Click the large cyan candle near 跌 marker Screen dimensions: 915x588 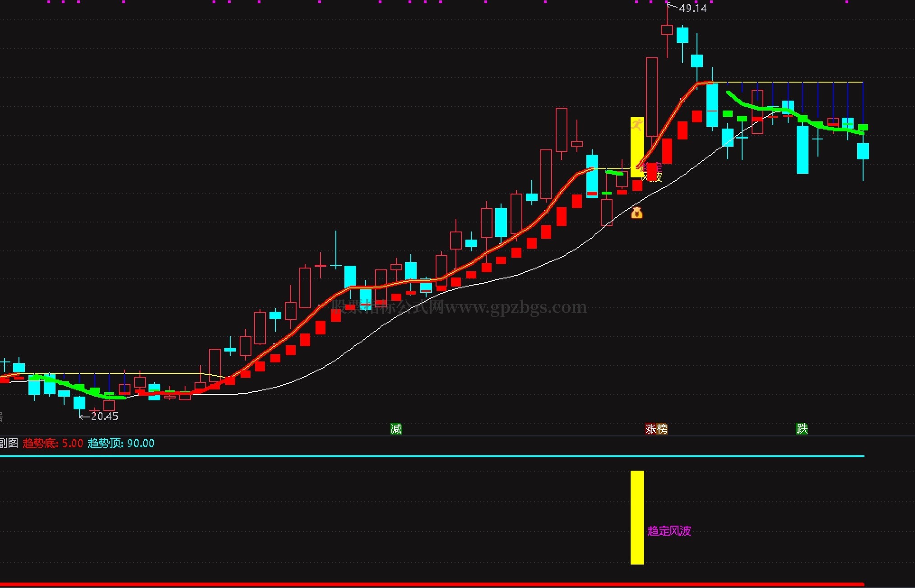(x=802, y=149)
